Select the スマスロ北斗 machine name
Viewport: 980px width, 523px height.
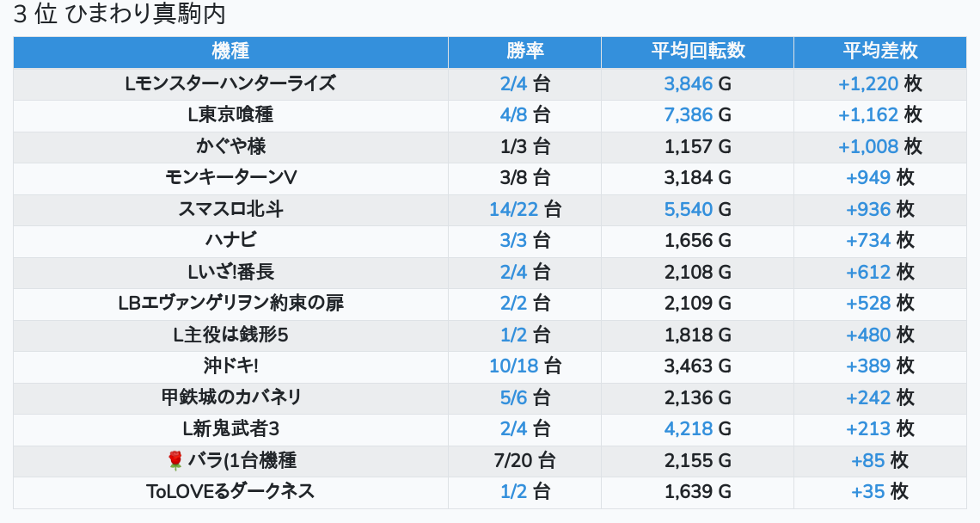point(230,210)
